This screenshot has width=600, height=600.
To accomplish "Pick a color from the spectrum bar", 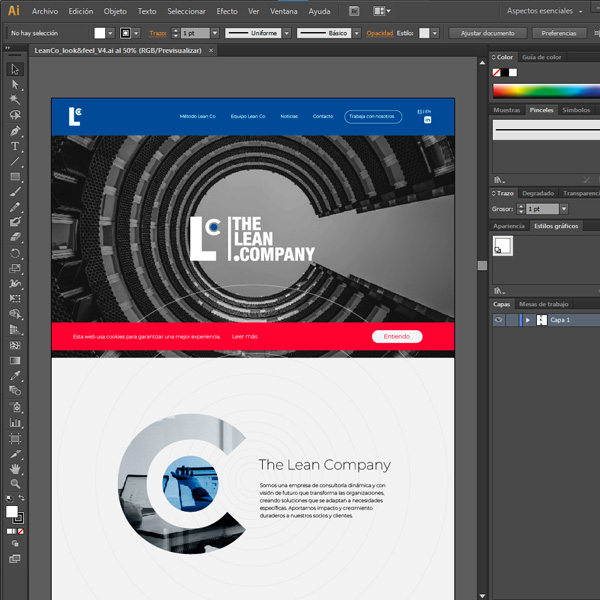I will [546, 91].
